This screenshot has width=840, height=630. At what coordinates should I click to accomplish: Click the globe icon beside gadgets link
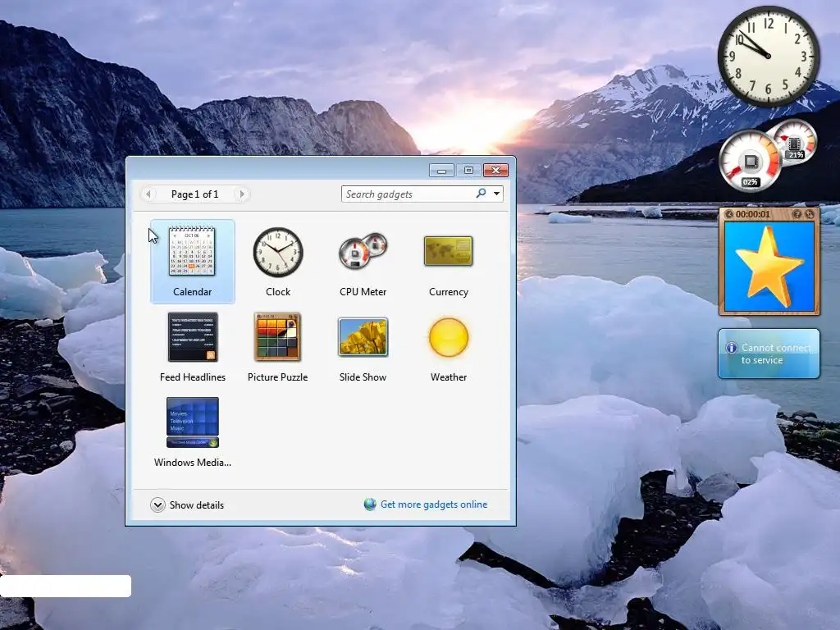click(x=370, y=504)
